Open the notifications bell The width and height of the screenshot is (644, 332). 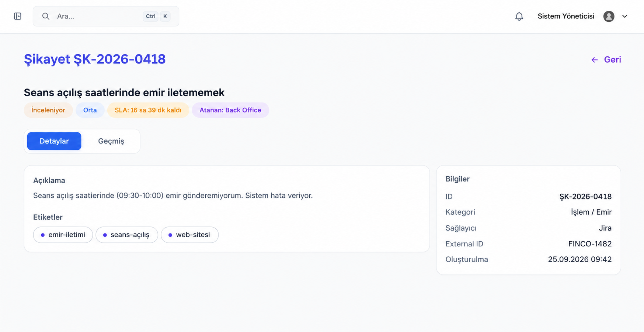(519, 16)
